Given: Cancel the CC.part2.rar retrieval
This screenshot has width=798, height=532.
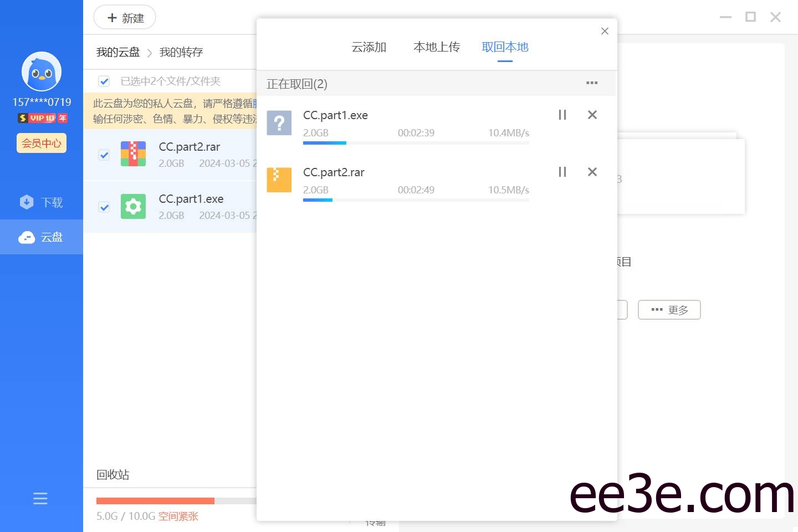Looking at the screenshot, I should point(592,172).
